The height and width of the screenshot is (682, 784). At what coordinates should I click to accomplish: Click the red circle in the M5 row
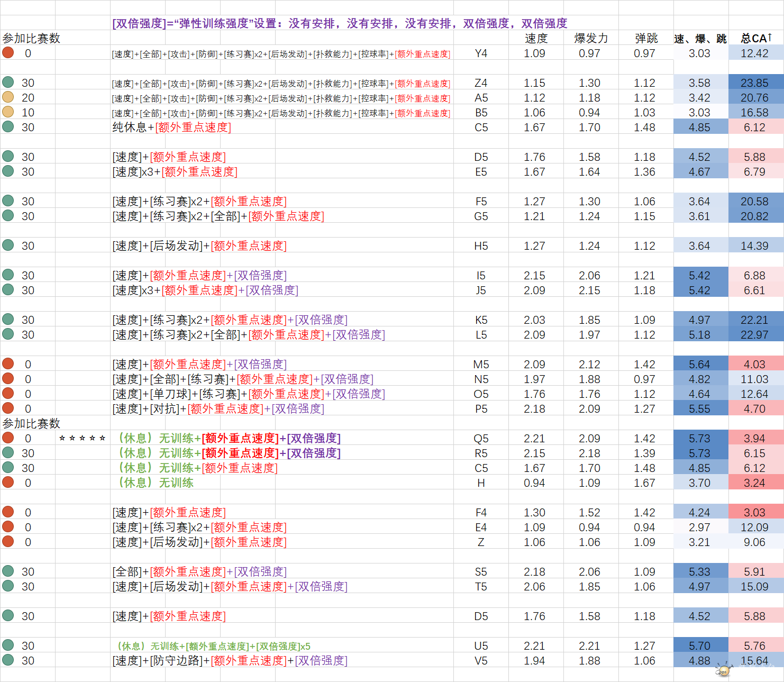pos(8,364)
